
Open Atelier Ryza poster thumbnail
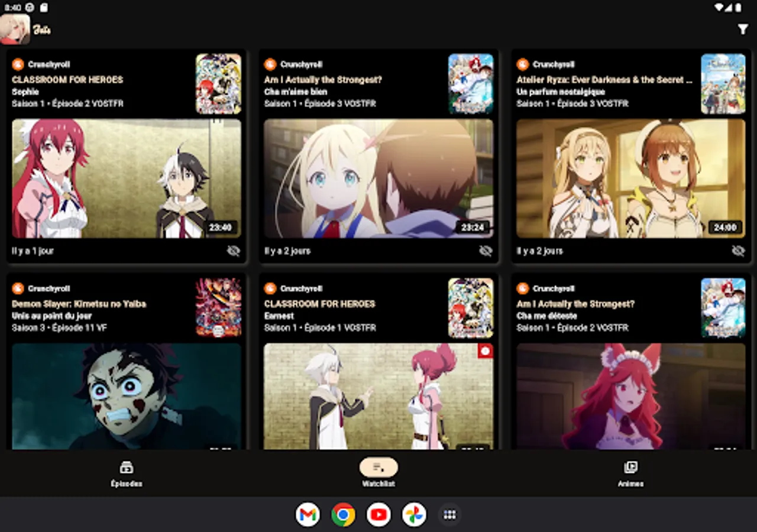[723, 84]
